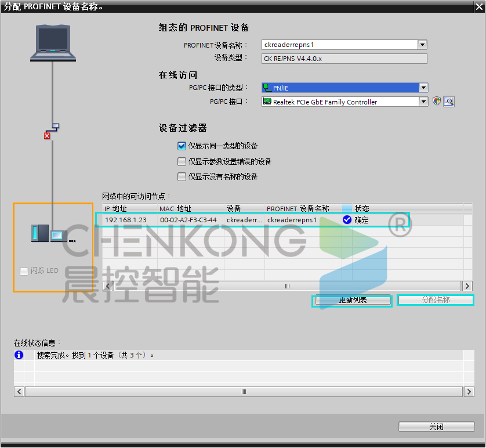Image resolution: width=486 pixels, height=448 pixels.
Task: Click the blue checkmark status icon in device row
Action: (x=347, y=220)
